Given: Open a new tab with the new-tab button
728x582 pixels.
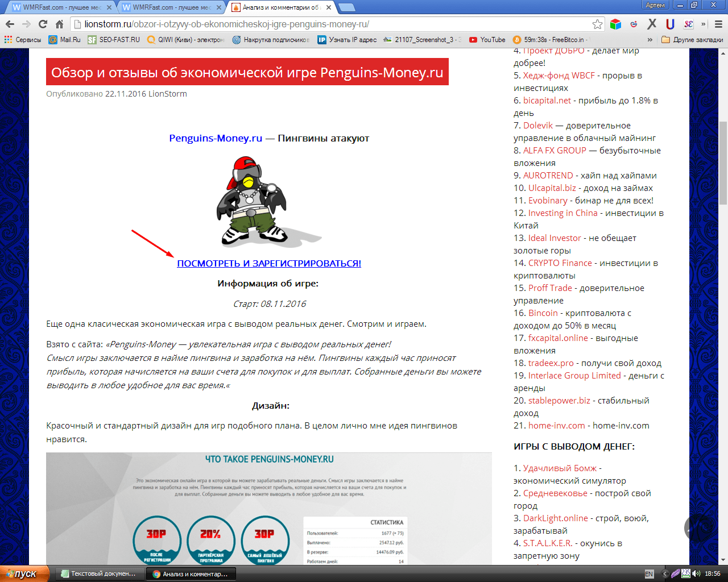Looking at the screenshot, I should (347, 7).
